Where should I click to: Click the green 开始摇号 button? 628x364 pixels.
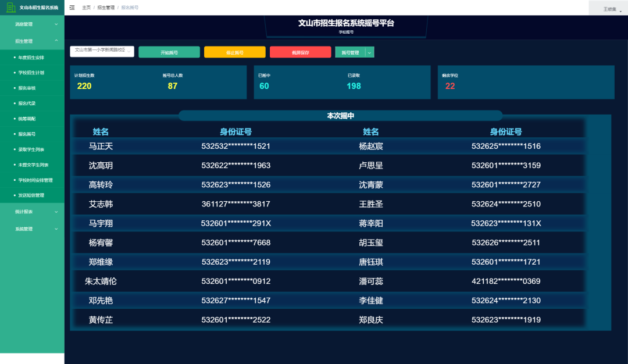pyautogui.click(x=169, y=52)
